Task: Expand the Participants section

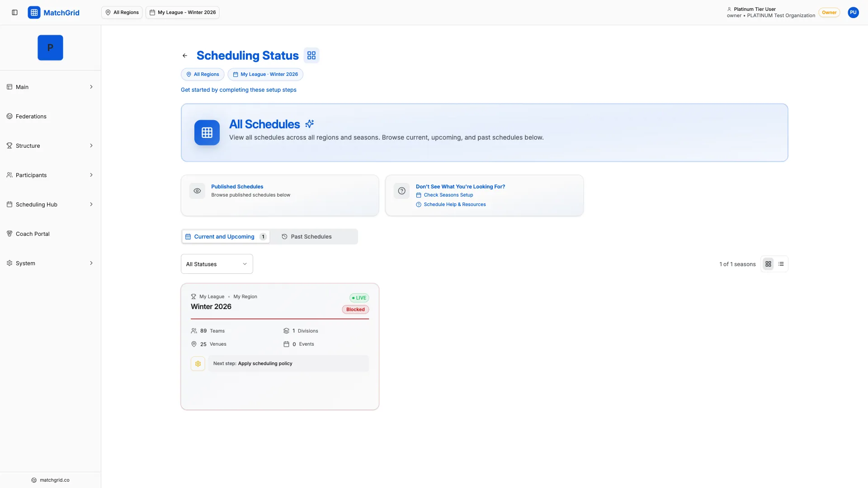Action: (31, 175)
